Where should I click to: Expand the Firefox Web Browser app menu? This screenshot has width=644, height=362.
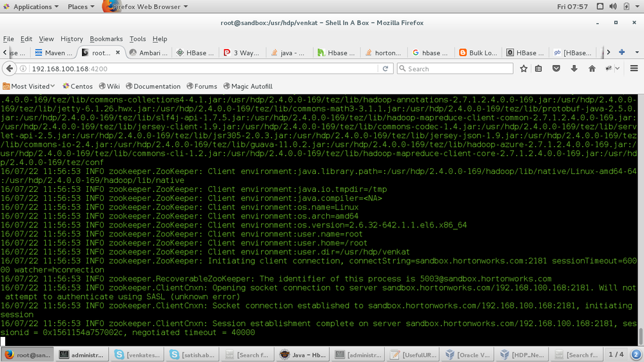click(x=146, y=6)
